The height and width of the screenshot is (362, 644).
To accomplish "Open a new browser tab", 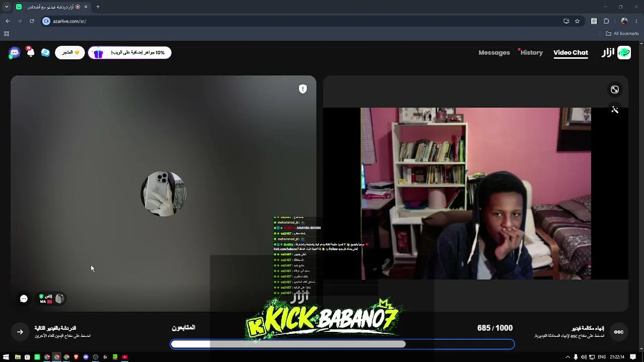I will point(98,7).
